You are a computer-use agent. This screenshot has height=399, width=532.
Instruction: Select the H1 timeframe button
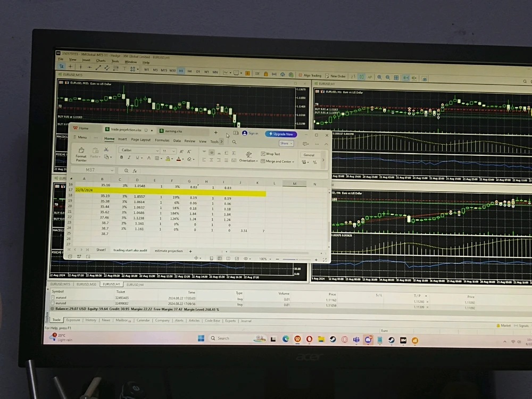tap(181, 70)
